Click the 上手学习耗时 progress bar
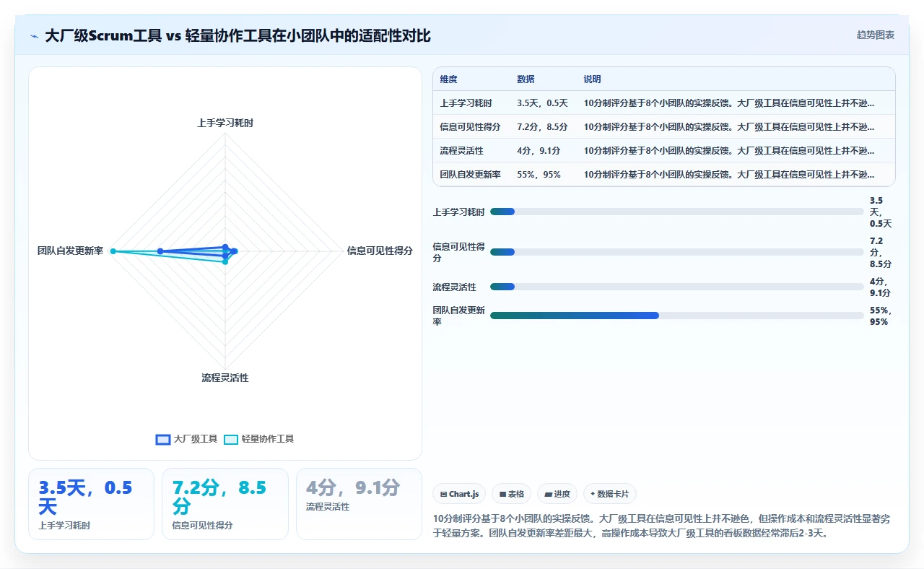The height and width of the screenshot is (569, 924). [676, 212]
